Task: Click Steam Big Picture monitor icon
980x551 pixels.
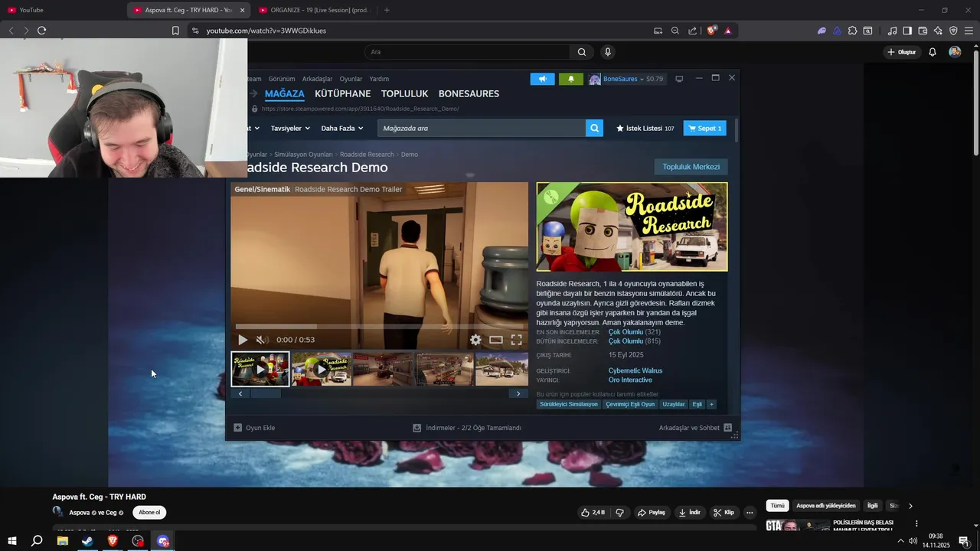Action: [x=679, y=79]
